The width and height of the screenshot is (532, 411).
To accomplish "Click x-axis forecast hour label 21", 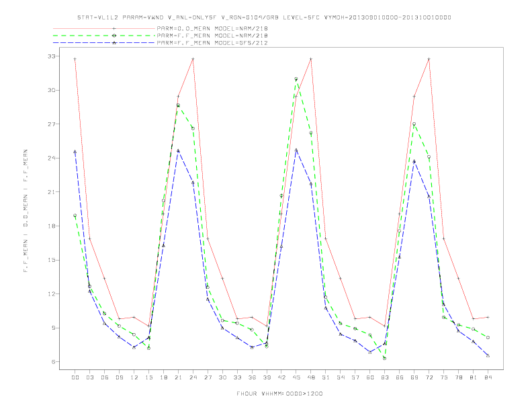I will (179, 377).
